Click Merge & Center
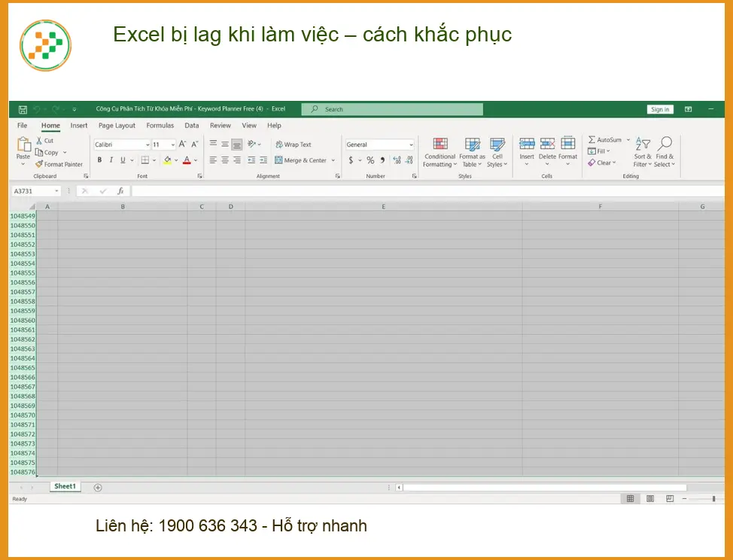Viewport: 733px width, 560px height. pyautogui.click(x=300, y=160)
